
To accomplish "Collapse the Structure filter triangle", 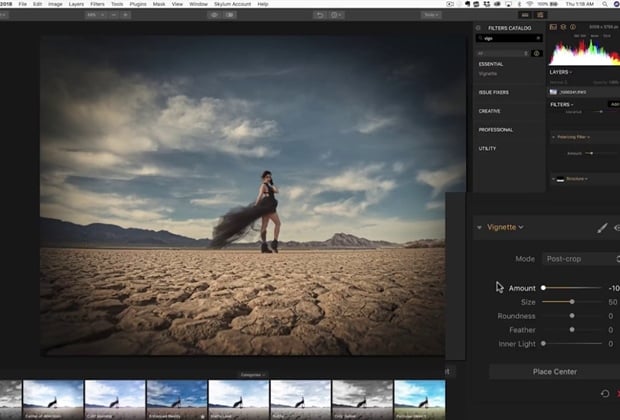I will pyautogui.click(x=553, y=179).
